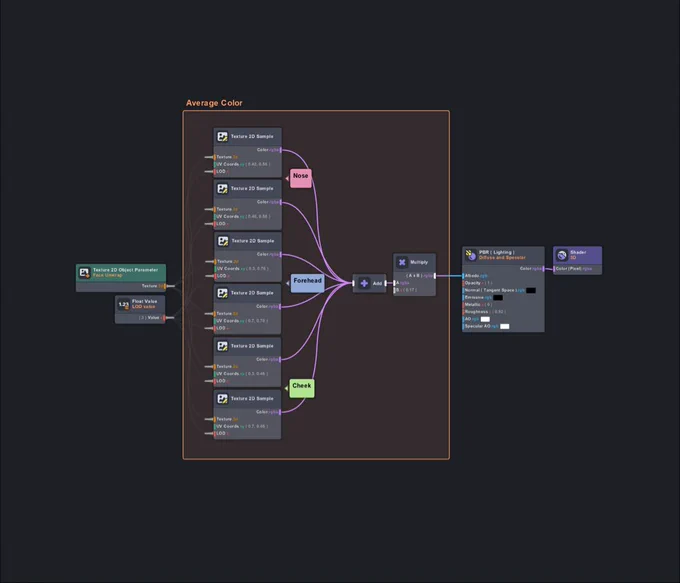Screen dimensions: 680x583
Task: Click the arrow beside the Forehead note
Action: [x=288, y=283]
